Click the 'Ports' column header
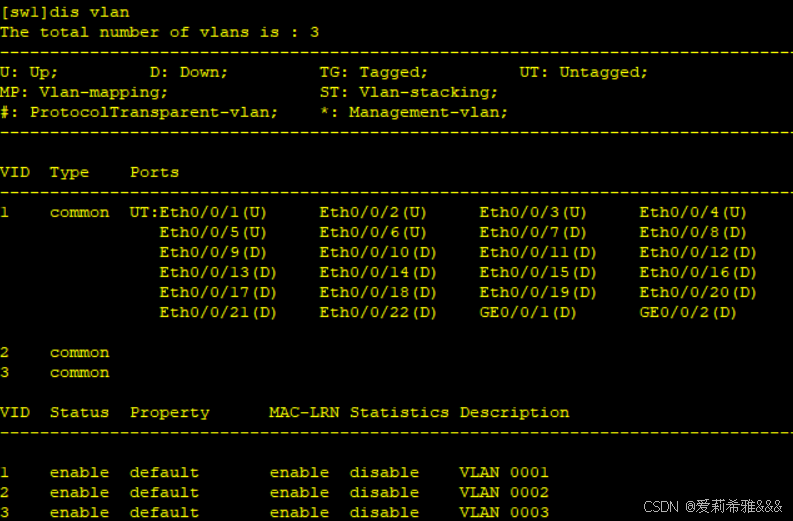 (x=154, y=172)
